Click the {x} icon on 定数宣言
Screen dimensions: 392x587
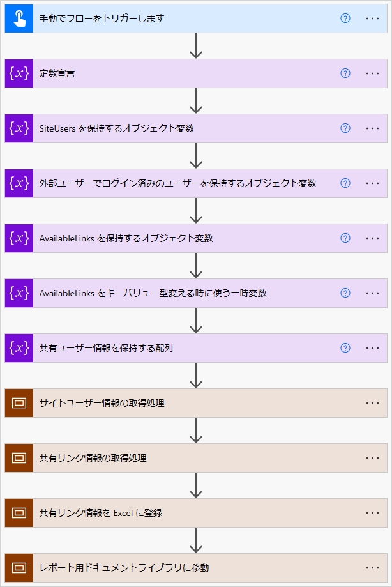tap(19, 73)
